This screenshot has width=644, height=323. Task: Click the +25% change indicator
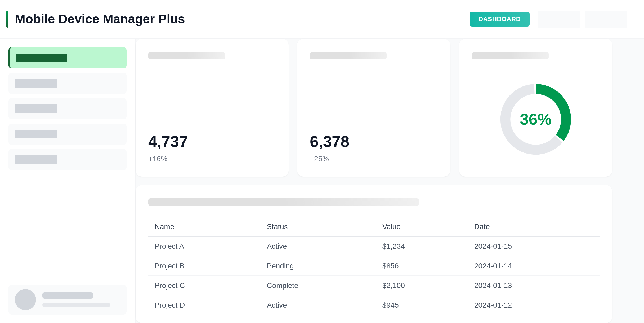tap(319, 159)
